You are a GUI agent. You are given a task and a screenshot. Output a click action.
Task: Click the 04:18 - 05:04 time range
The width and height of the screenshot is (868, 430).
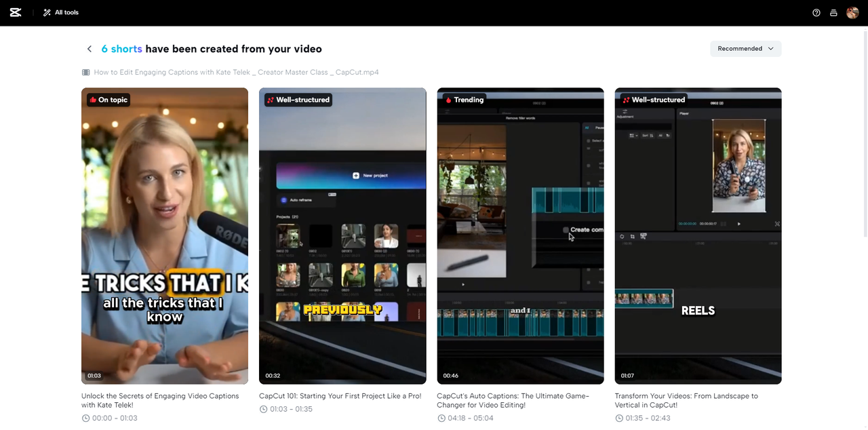(470, 418)
